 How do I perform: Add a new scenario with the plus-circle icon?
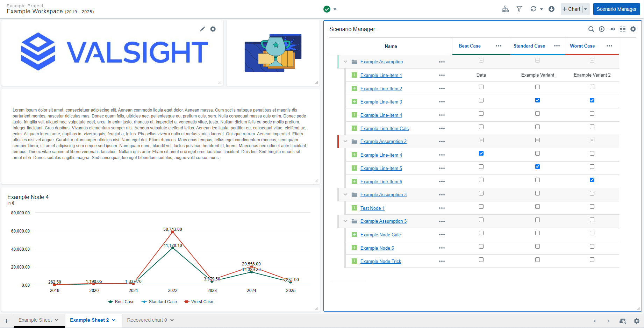click(x=602, y=29)
